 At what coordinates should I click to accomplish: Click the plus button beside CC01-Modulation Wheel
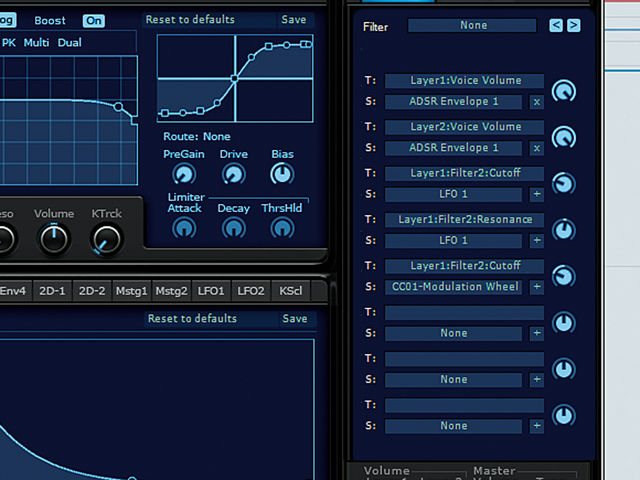pos(537,287)
